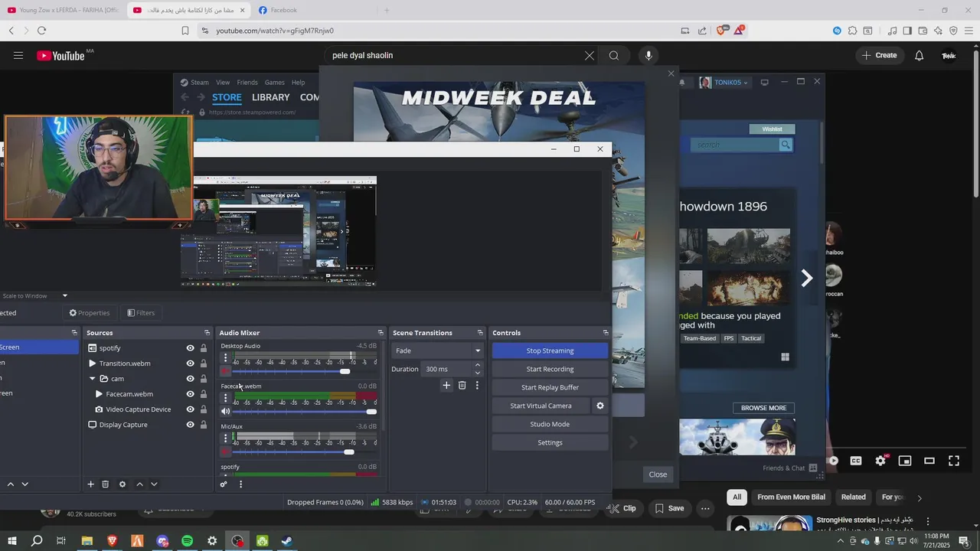Hide the Video Capture Device source
This screenshot has width=980, height=551.
(190, 409)
